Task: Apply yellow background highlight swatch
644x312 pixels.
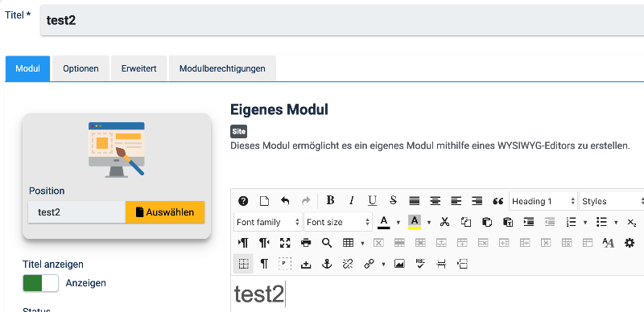Action: coord(415,222)
